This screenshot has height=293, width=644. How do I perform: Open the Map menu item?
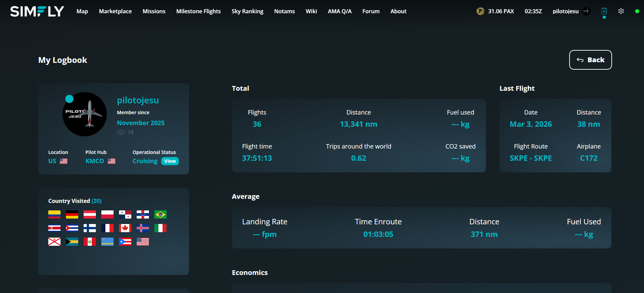click(82, 11)
